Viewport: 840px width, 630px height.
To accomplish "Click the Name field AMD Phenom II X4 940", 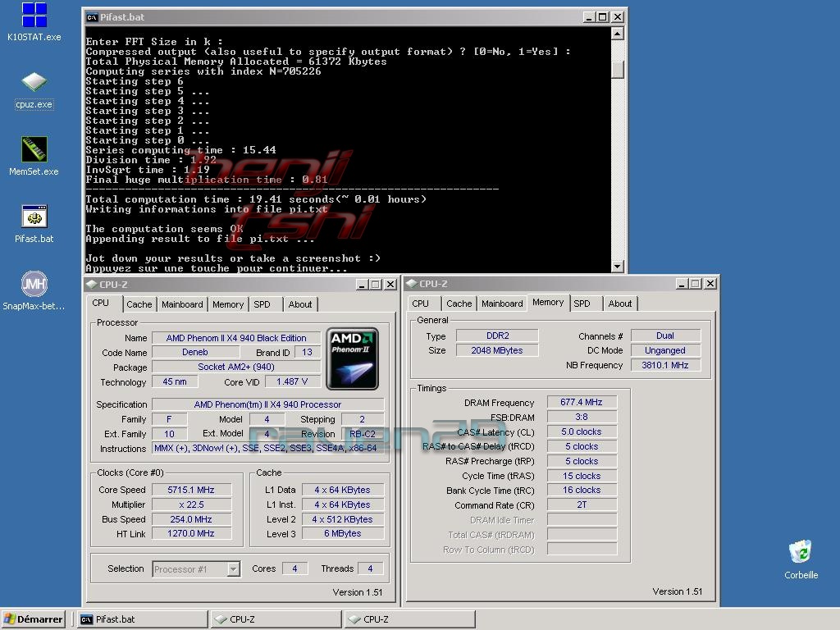I will click(x=236, y=338).
